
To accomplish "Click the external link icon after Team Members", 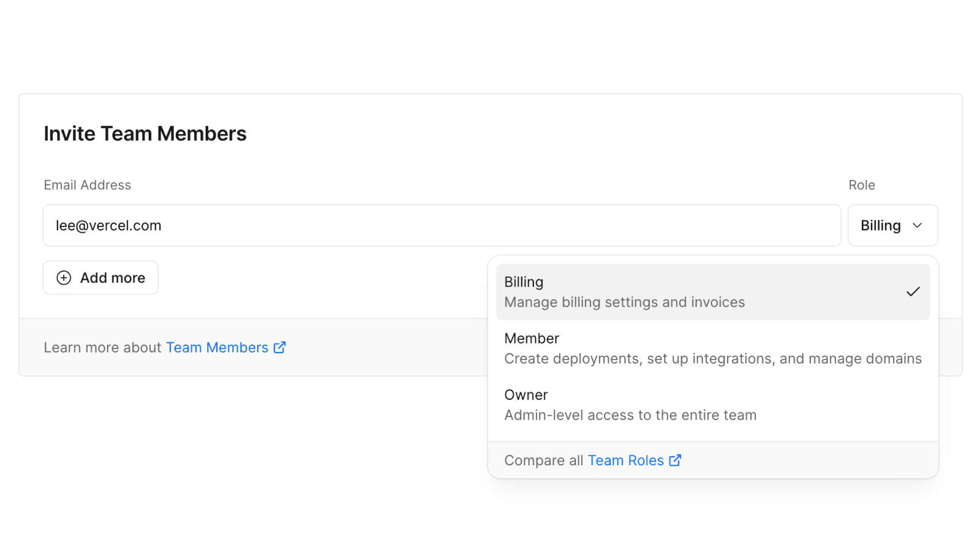I will click(x=280, y=348).
